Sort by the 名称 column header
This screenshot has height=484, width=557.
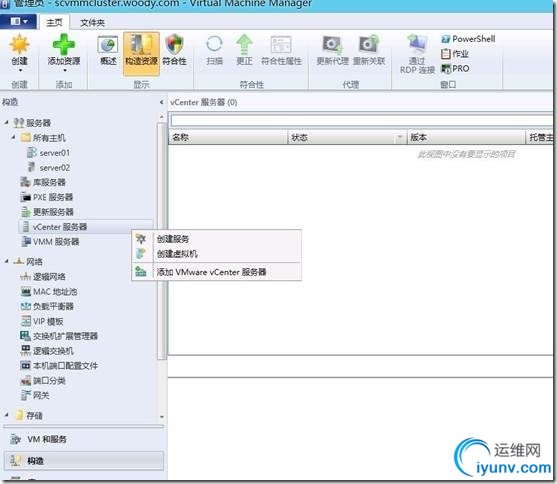click(227, 137)
